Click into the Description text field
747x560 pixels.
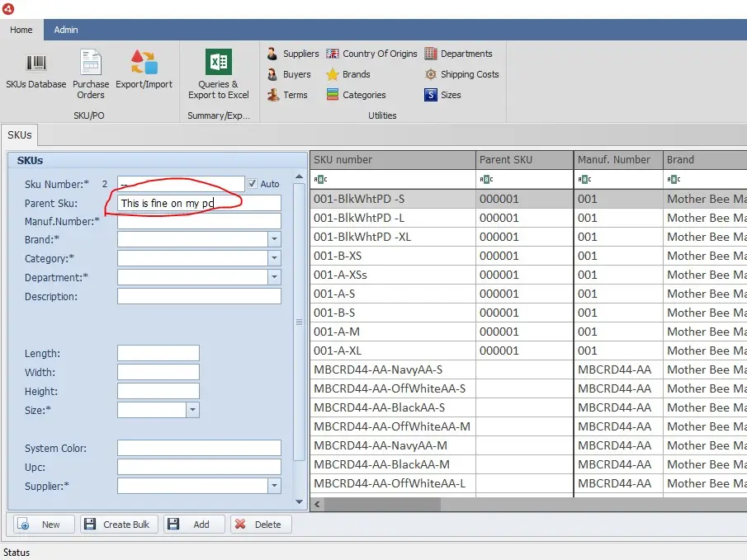pyautogui.click(x=199, y=296)
